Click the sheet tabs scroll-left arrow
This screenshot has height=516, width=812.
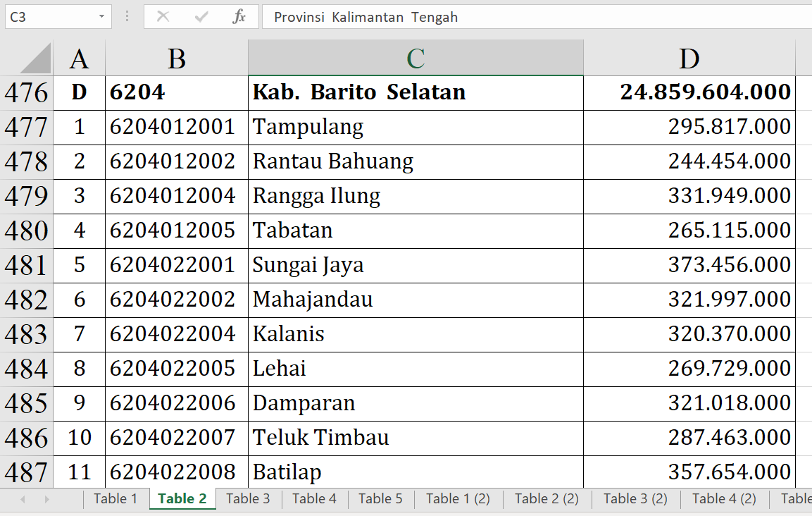click(x=23, y=499)
